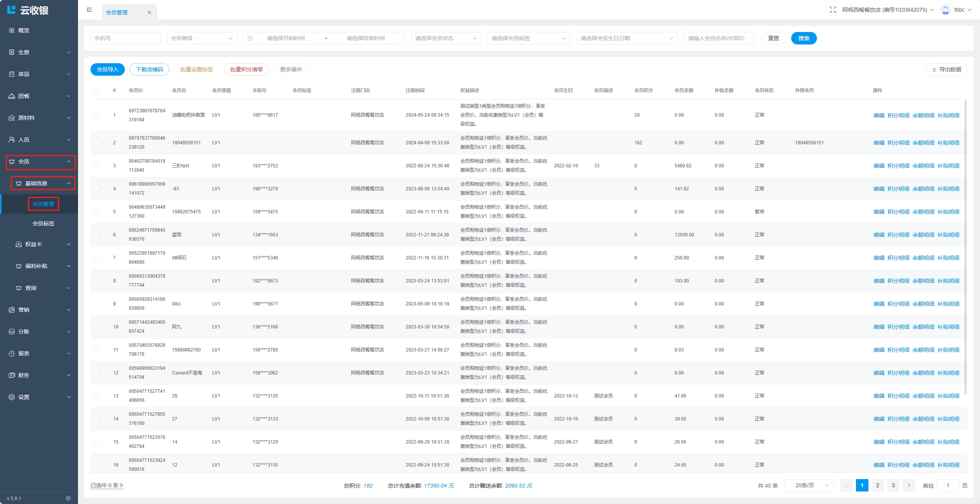980x504 pixels.
Task: Click the settings gear icon beside version number
Action: [68, 498]
